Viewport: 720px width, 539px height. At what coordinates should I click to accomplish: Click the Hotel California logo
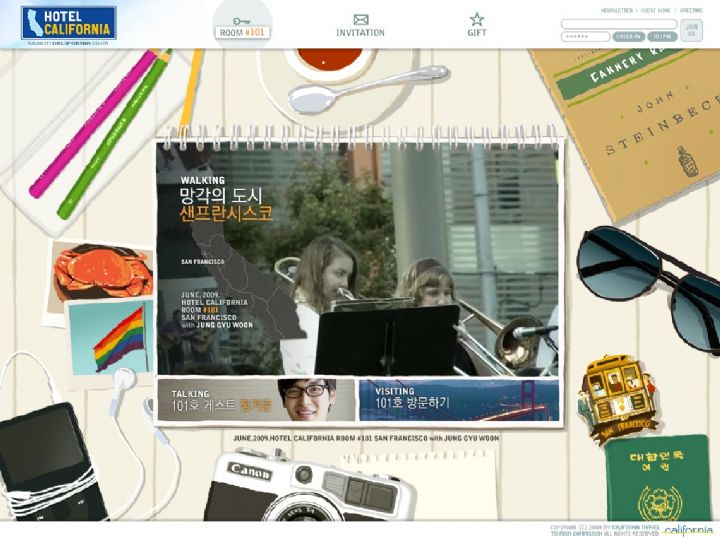(x=68, y=24)
